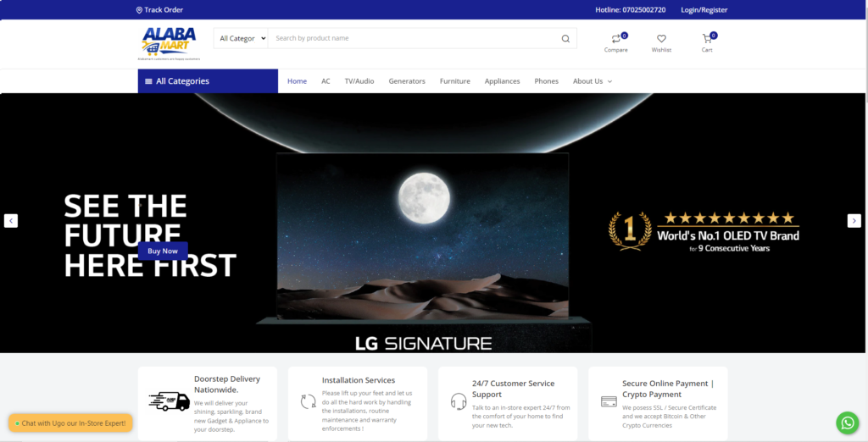Open the Compare icon
Viewport: 868px width, 442px height.
click(615, 39)
